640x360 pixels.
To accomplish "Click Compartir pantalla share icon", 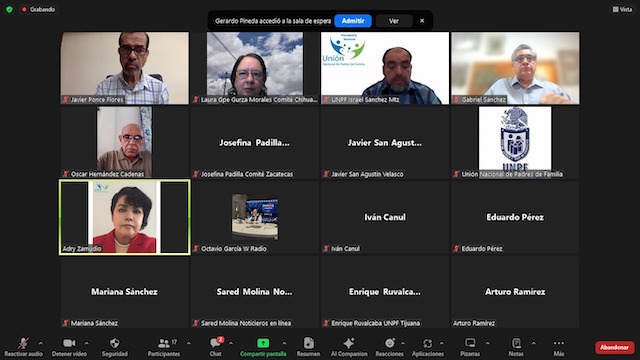I will [x=263, y=343].
